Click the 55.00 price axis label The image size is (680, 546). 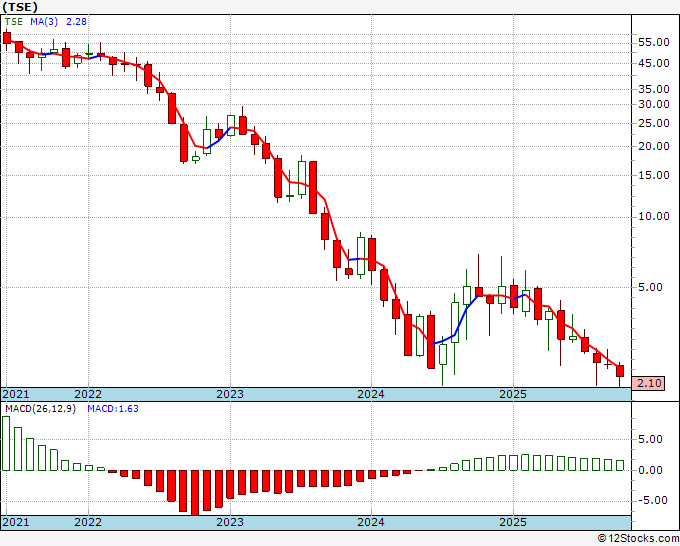click(x=654, y=43)
